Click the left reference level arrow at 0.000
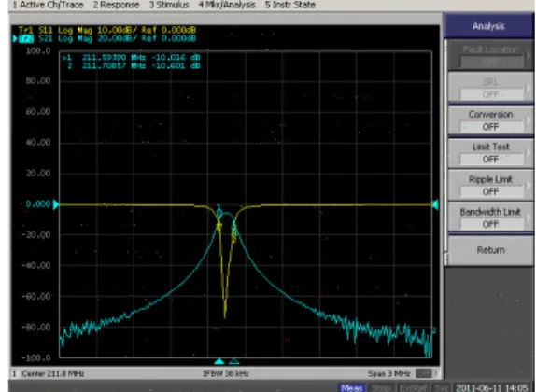Screen dimensions: 536x392 pyautogui.click(x=56, y=204)
